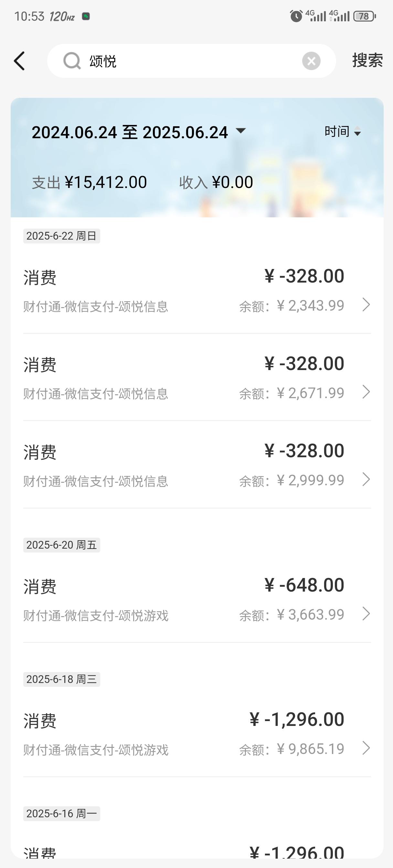Viewport: 393px width, 868px height.
Task: Tap the 支出 ¥15,412.00 total
Action: coord(90,182)
